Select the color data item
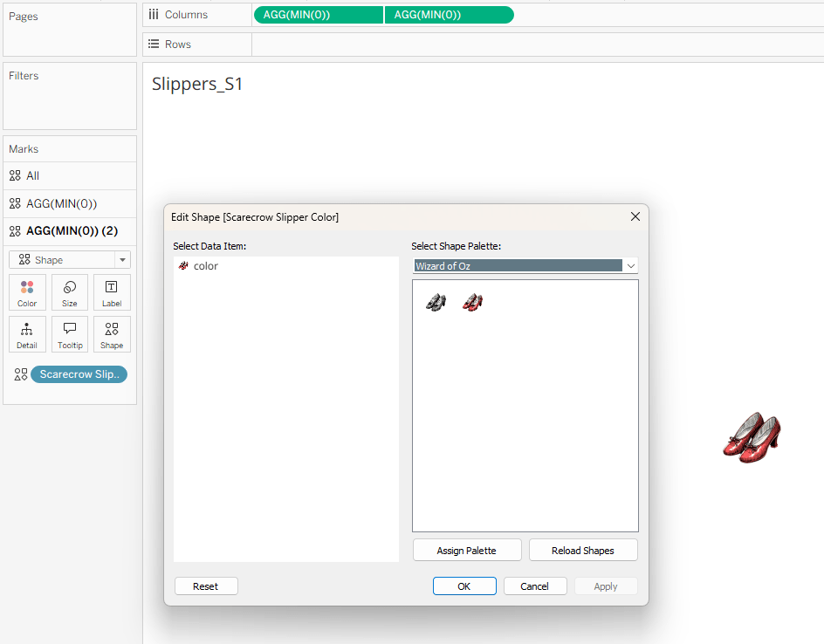 click(x=205, y=266)
